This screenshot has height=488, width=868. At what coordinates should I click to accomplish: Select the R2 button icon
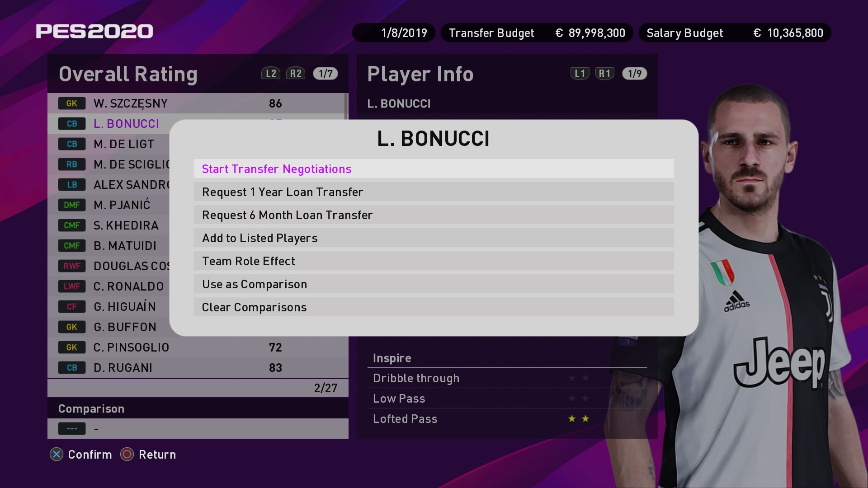point(296,74)
